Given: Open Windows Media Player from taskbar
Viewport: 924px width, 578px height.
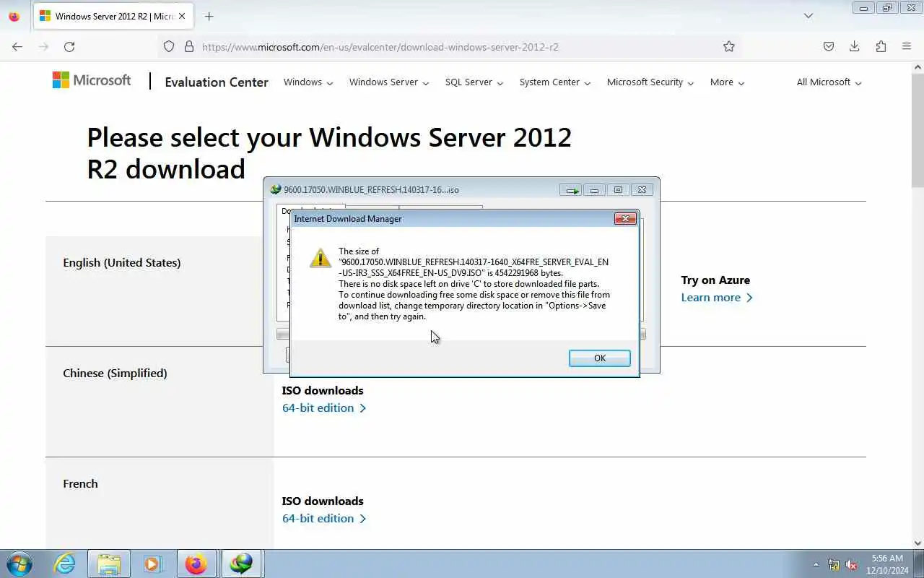Looking at the screenshot, I should 152,564.
